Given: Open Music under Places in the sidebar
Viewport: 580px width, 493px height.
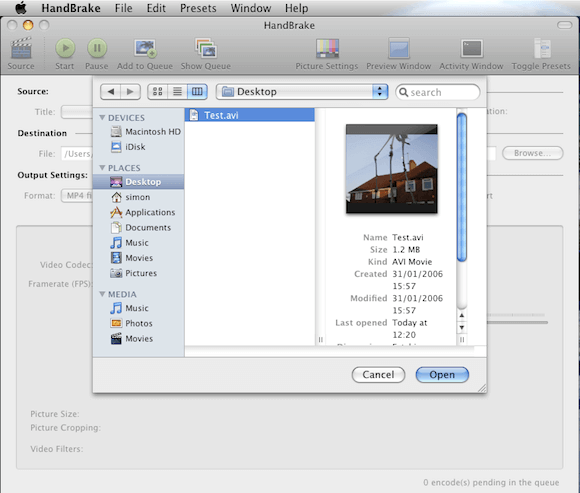Looking at the screenshot, I should (x=130, y=243).
